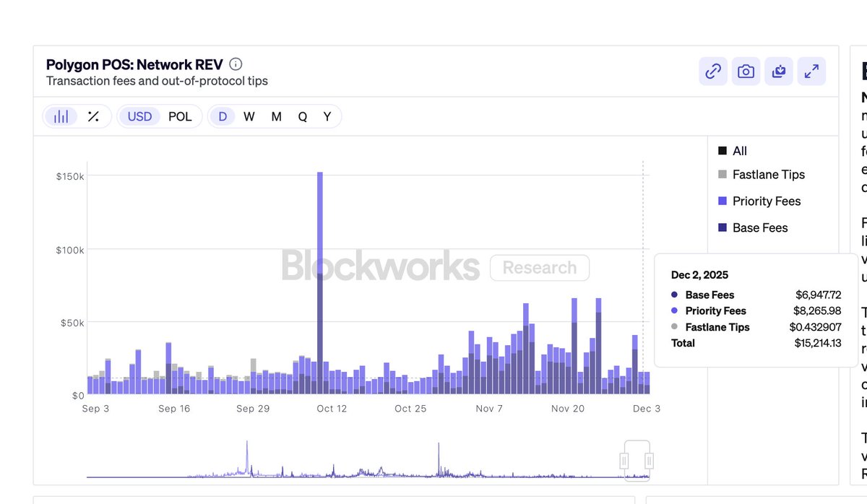Click the tooltip Base Fees value $6,947.72
Image resolution: width=867 pixels, height=504 pixels.
coord(818,295)
